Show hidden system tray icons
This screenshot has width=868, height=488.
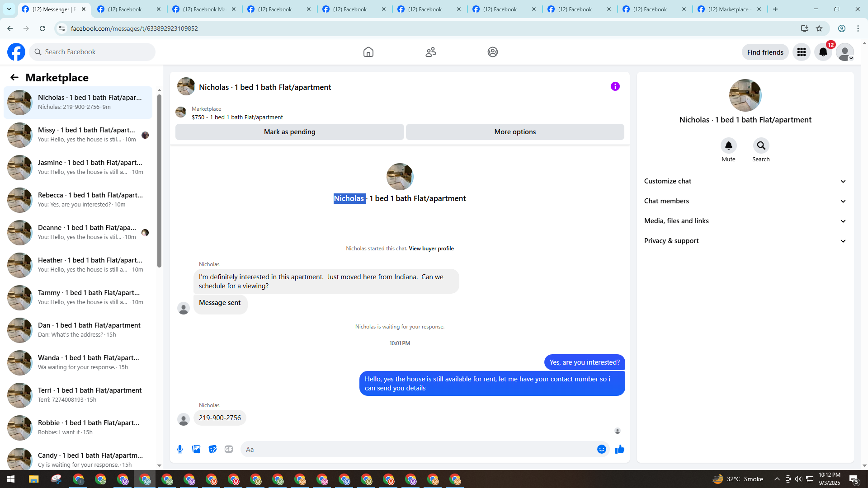pyautogui.click(x=777, y=479)
